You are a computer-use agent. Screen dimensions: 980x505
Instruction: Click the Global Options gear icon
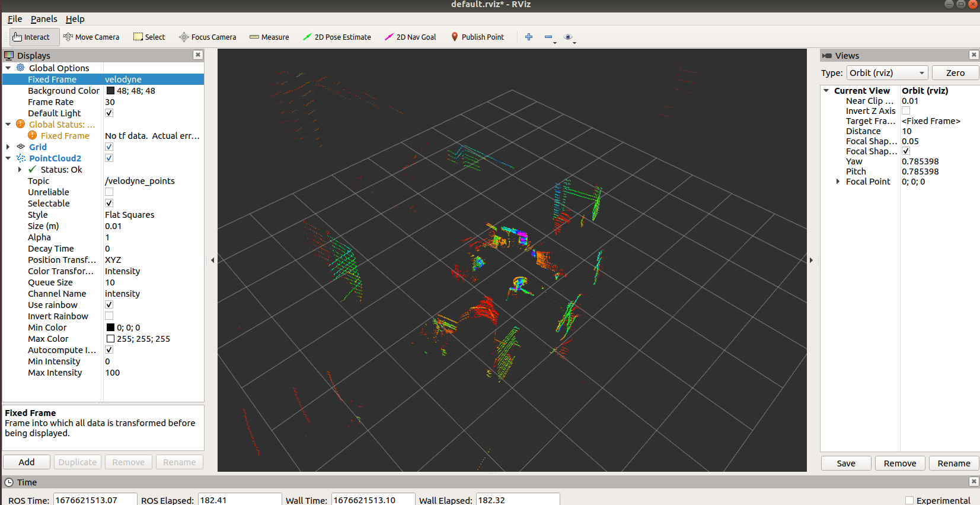coord(21,68)
